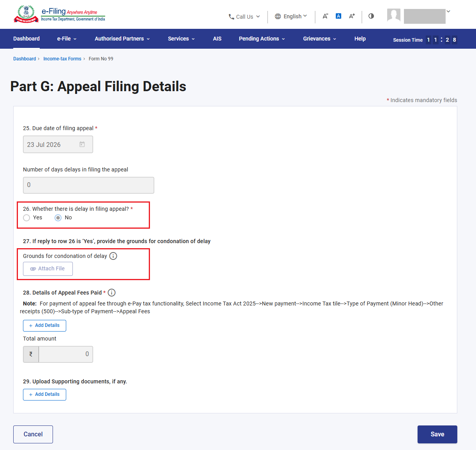Image resolution: width=476 pixels, height=450 pixels.
Task: Open the Call Us dropdown
Action: tap(244, 17)
